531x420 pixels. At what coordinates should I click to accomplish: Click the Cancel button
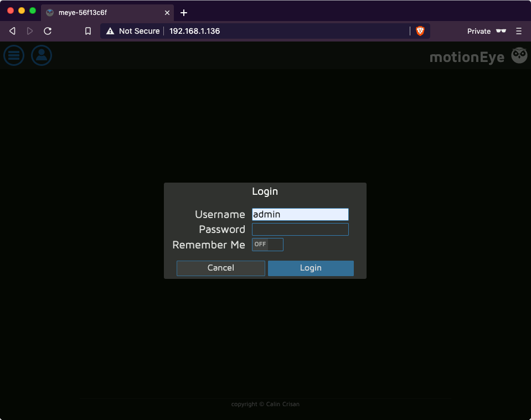click(221, 268)
